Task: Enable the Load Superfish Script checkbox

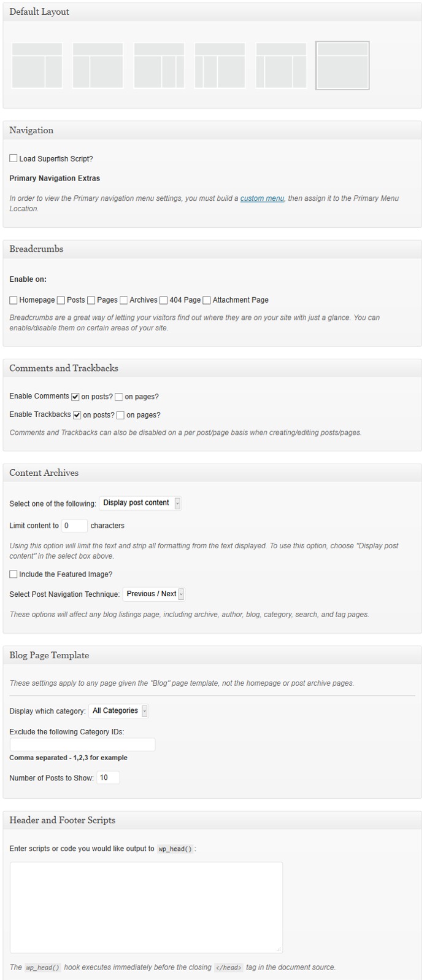Action: click(x=13, y=158)
